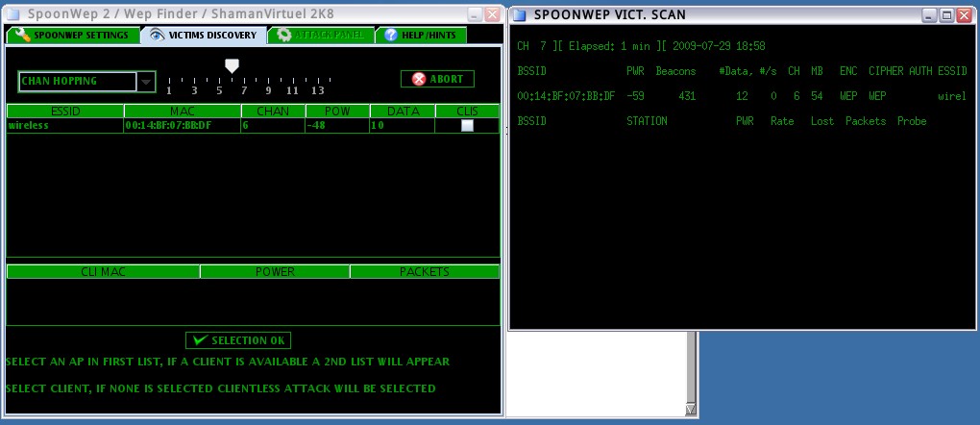
Task: Click the scrollbar track of background window
Action: click(x=691, y=367)
